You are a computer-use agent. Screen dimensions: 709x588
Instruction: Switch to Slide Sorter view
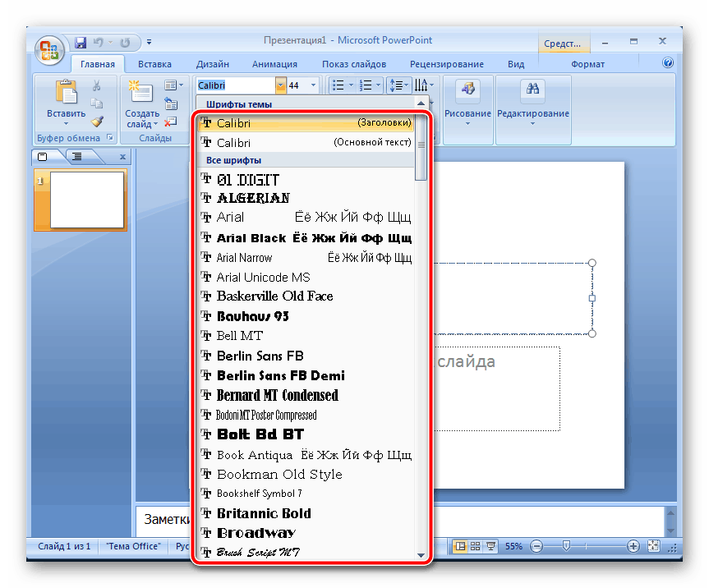[476, 546]
